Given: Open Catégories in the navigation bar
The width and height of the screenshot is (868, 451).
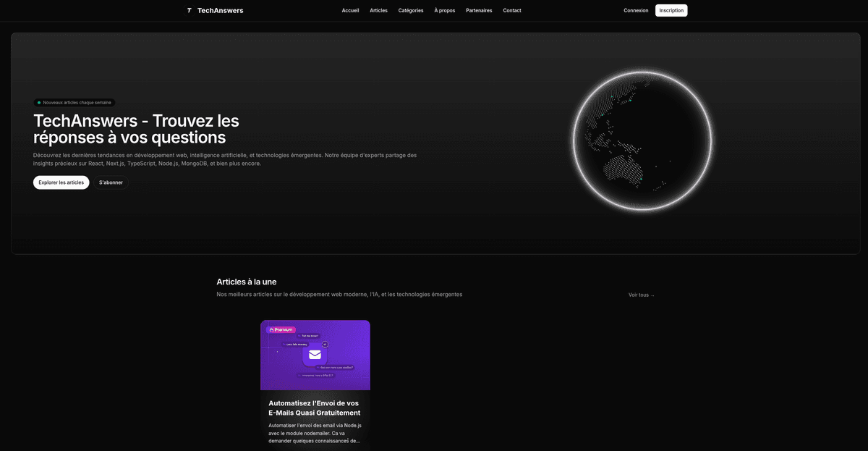Looking at the screenshot, I should pyautogui.click(x=411, y=10).
